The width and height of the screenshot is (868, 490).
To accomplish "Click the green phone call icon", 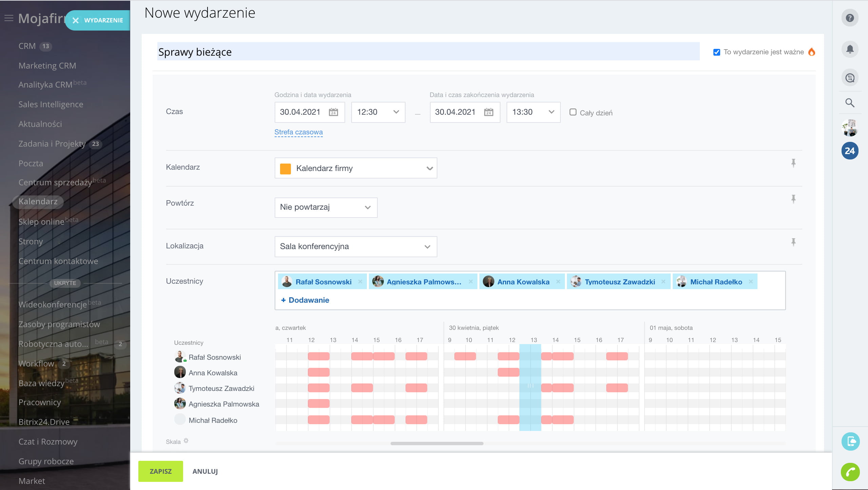I will pos(850,472).
